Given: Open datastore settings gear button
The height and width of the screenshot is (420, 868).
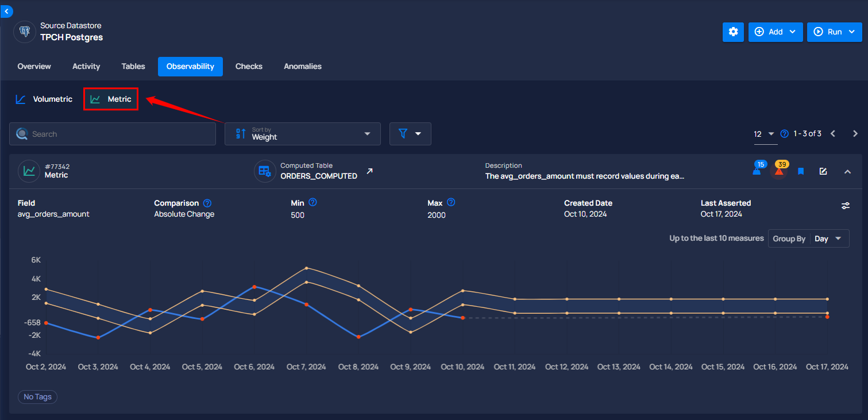Looking at the screenshot, I should [x=733, y=32].
